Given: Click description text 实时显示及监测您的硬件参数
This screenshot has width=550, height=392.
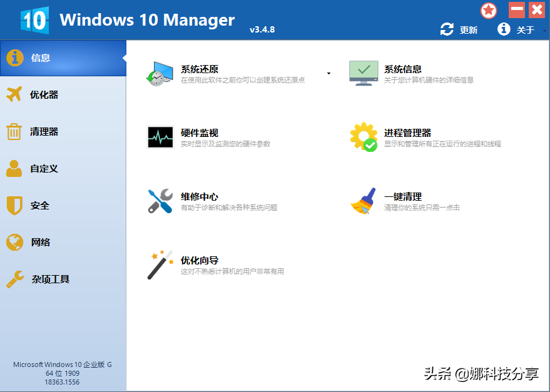Looking at the screenshot, I should pyautogui.click(x=225, y=144).
